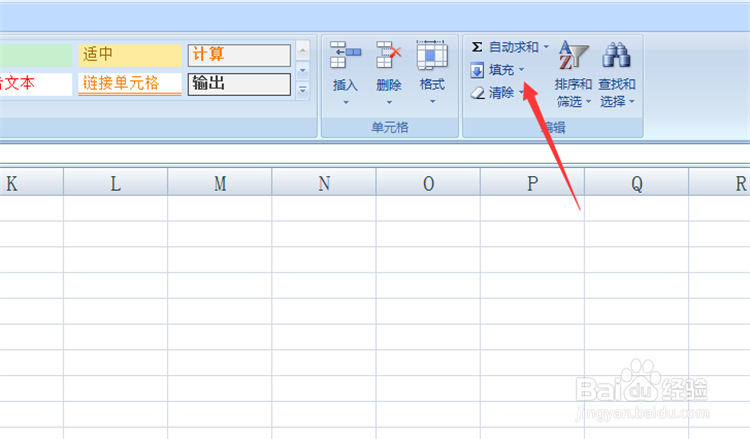This screenshot has width=750, height=439.
Task: Expand the cell styles gallery more button
Action: [x=303, y=89]
